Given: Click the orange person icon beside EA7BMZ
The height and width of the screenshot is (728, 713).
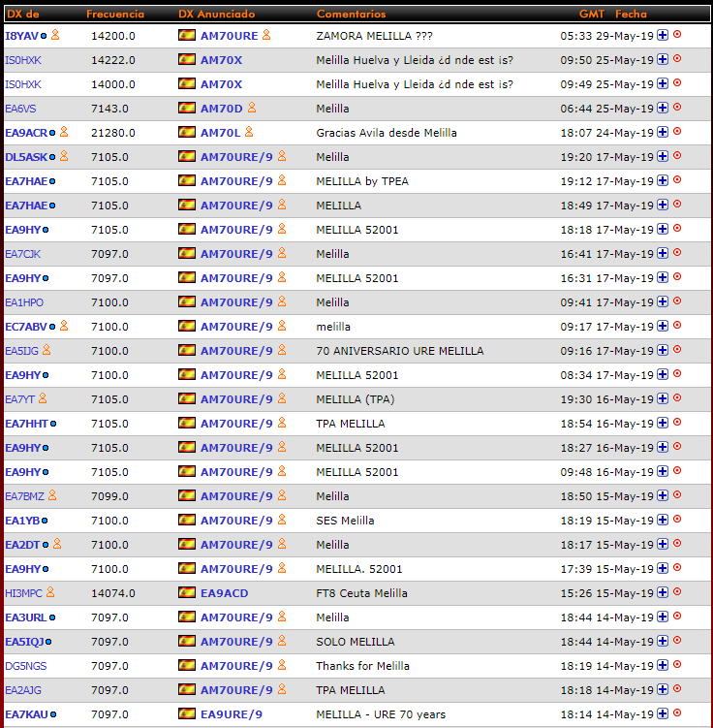Looking at the screenshot, I should tap(52, 495).
